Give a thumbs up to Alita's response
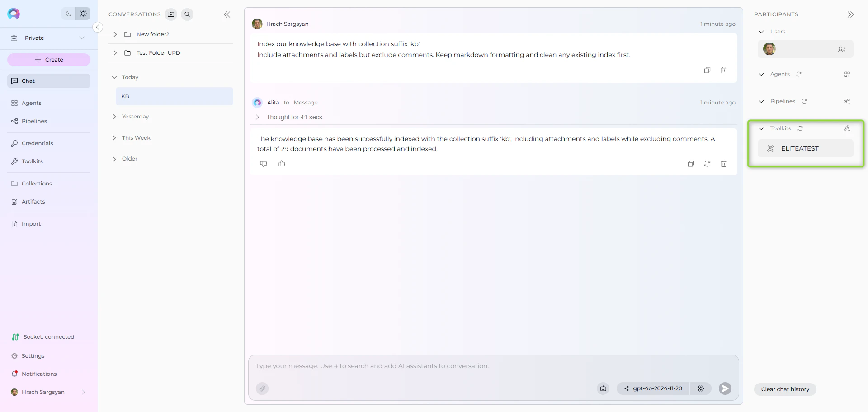This screenshot has height=412, width=868. (x=282, y=163)
